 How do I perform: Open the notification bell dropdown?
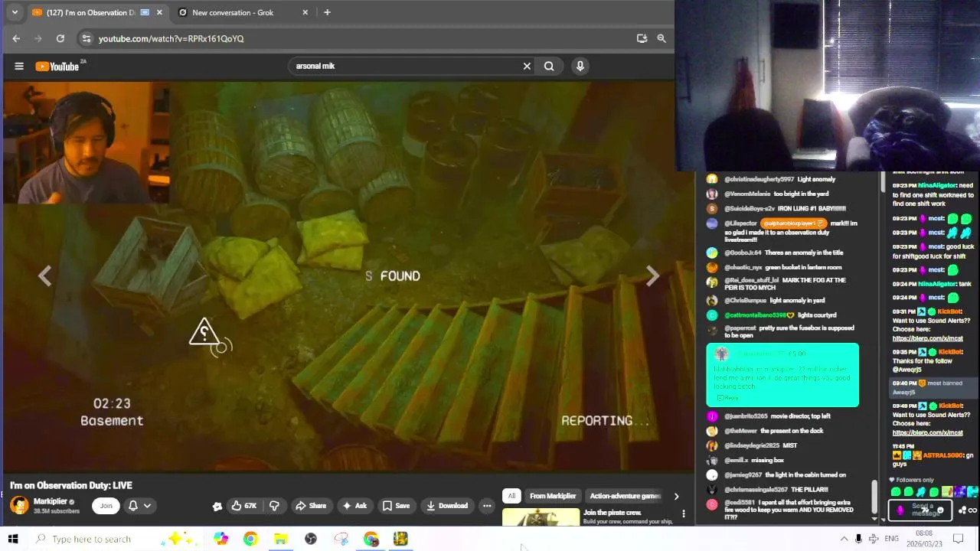tap(139, 505)
